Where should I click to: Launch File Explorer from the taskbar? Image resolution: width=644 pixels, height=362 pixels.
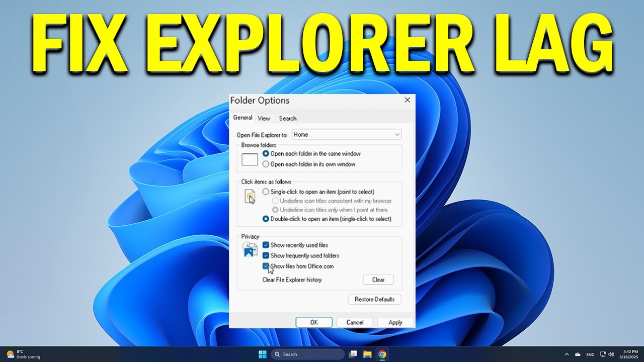coord(367,354)
